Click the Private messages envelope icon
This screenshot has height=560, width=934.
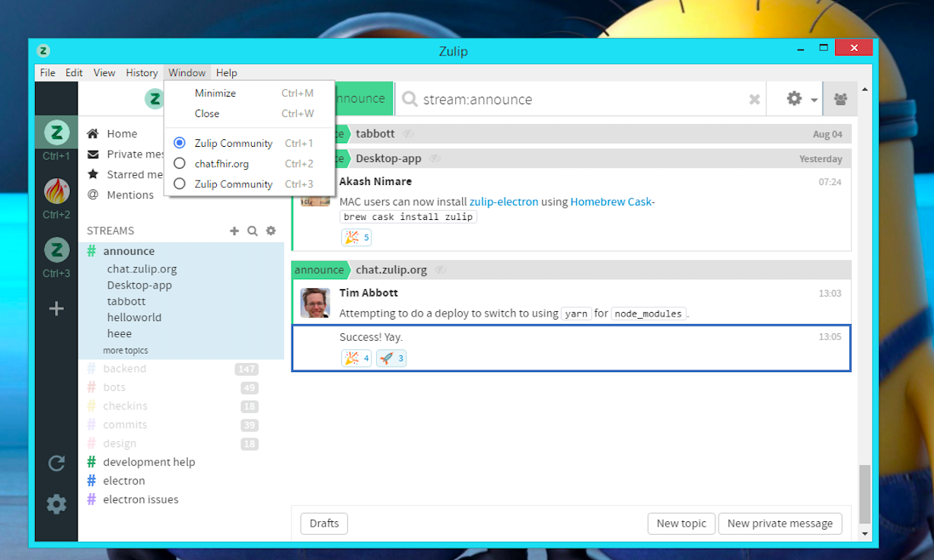coord(93,154)
